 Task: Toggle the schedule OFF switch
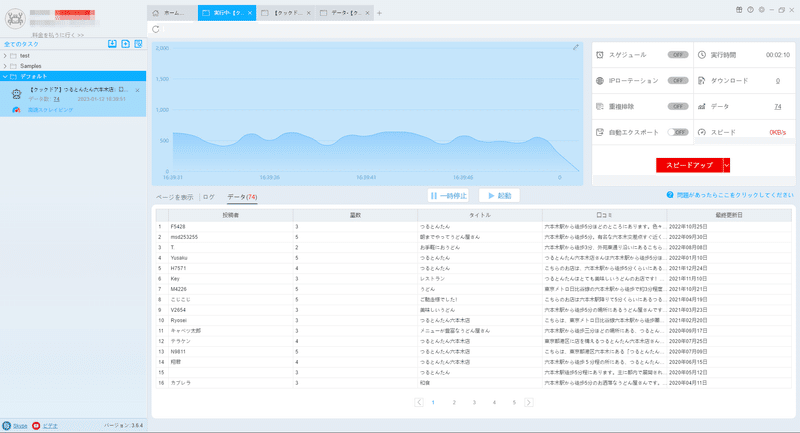[678, 55]
